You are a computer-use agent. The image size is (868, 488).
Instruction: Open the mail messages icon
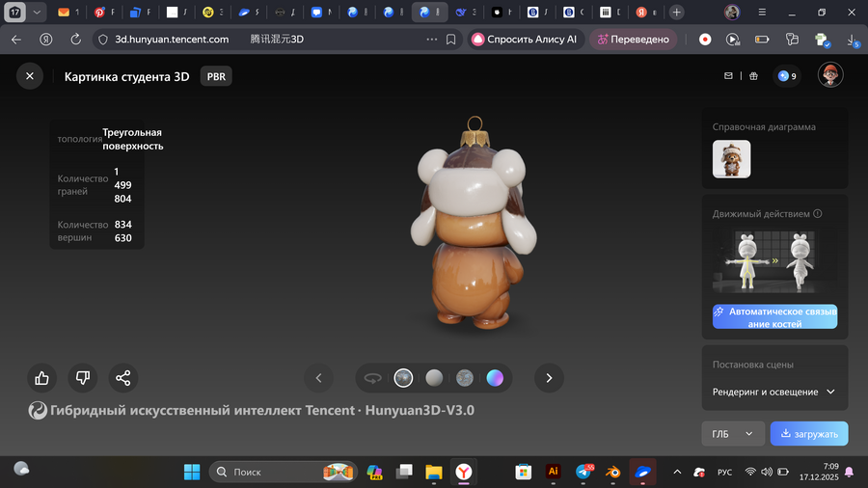coord(729,76)
